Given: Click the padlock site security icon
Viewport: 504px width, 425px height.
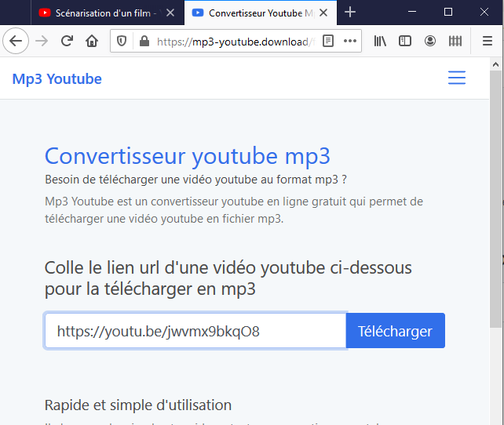Looking at the screenshot, I should tap(144, 41).
